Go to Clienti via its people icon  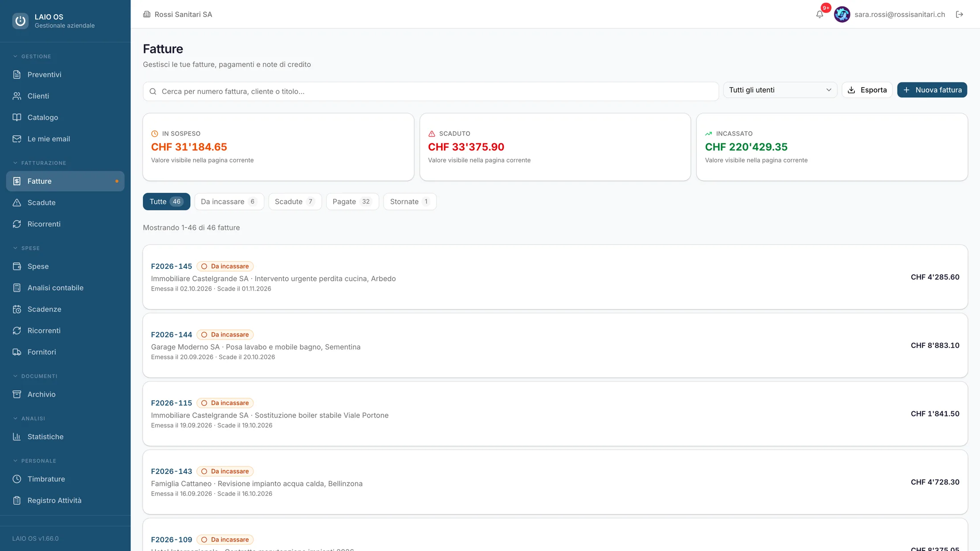click(x=17, y=96)
